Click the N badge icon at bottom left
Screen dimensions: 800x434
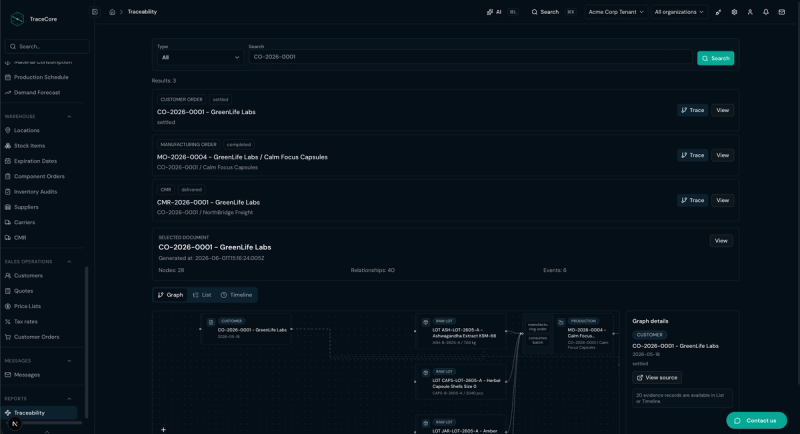click(x=15, y=423)
